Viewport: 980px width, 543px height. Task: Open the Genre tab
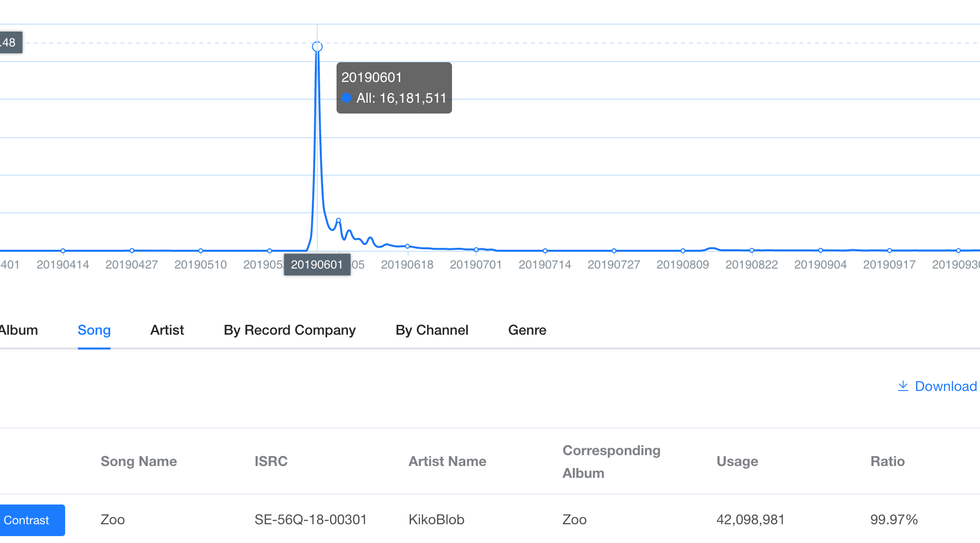[x=527, y=330]
